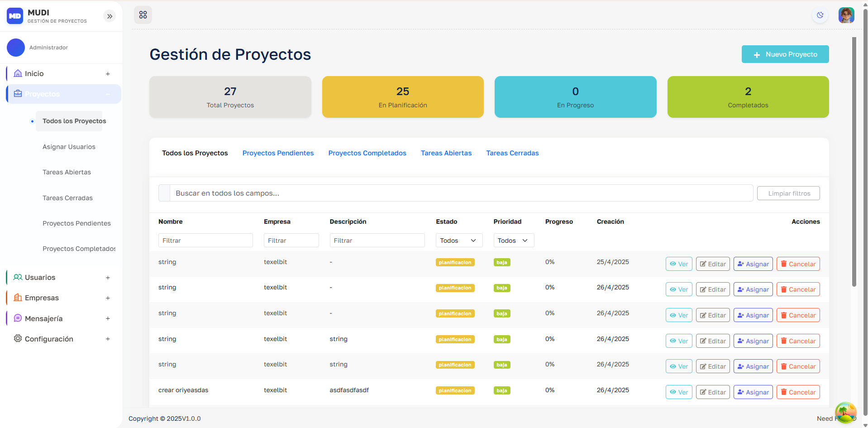Click the apps grid icon in header
This screenshot has width=868, height=428.
tap(143, 15)
